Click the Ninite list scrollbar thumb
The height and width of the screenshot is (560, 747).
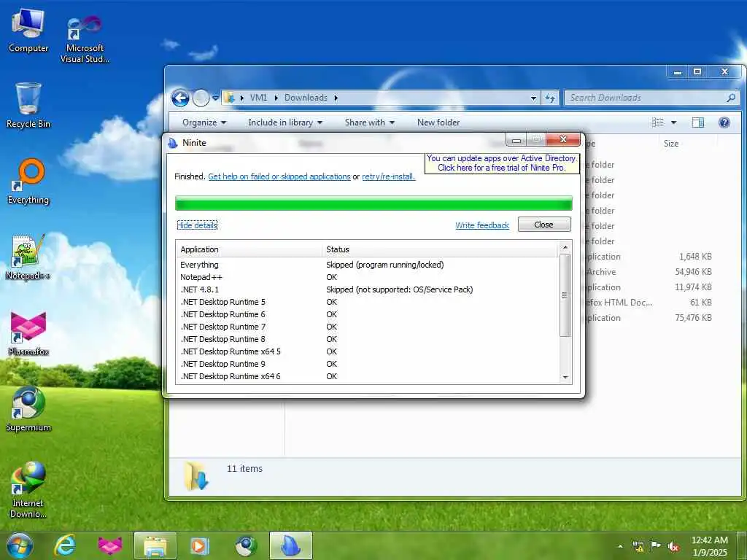(565, 295)
